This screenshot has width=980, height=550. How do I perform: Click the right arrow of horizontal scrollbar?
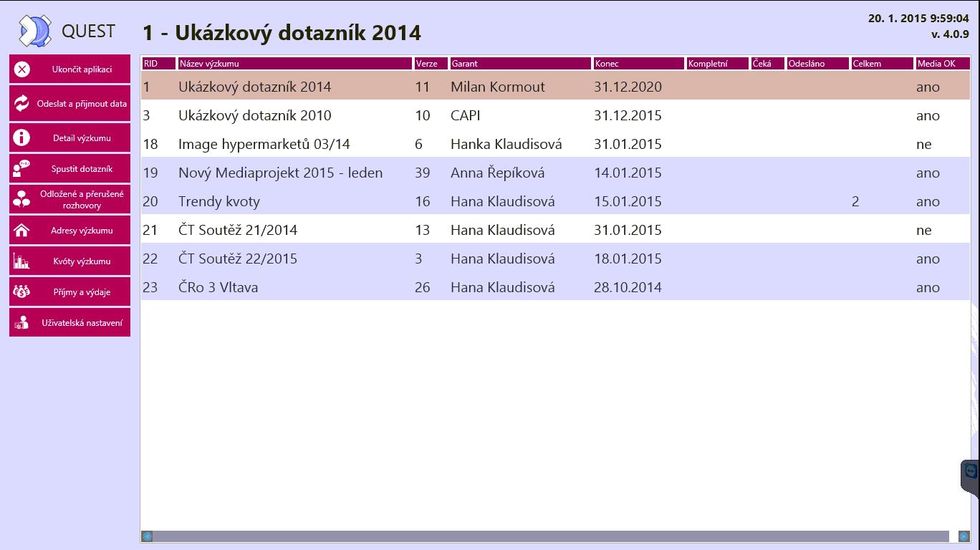pos(964,536)
